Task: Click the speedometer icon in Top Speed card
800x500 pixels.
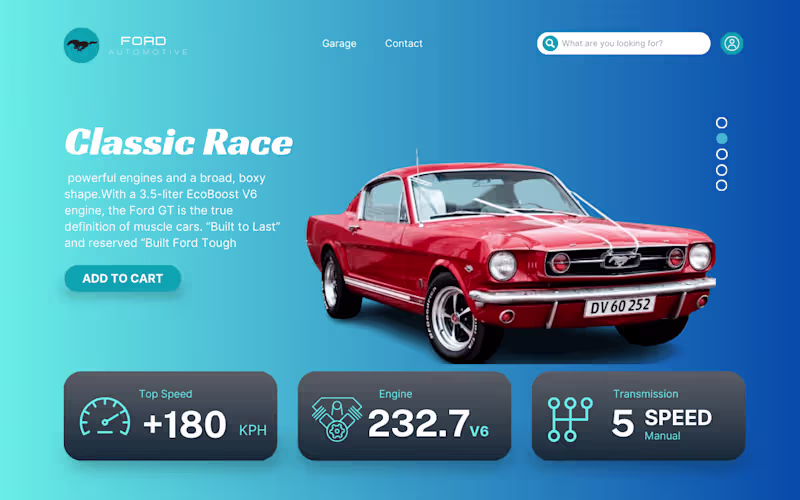Action: tap(105, 416)
